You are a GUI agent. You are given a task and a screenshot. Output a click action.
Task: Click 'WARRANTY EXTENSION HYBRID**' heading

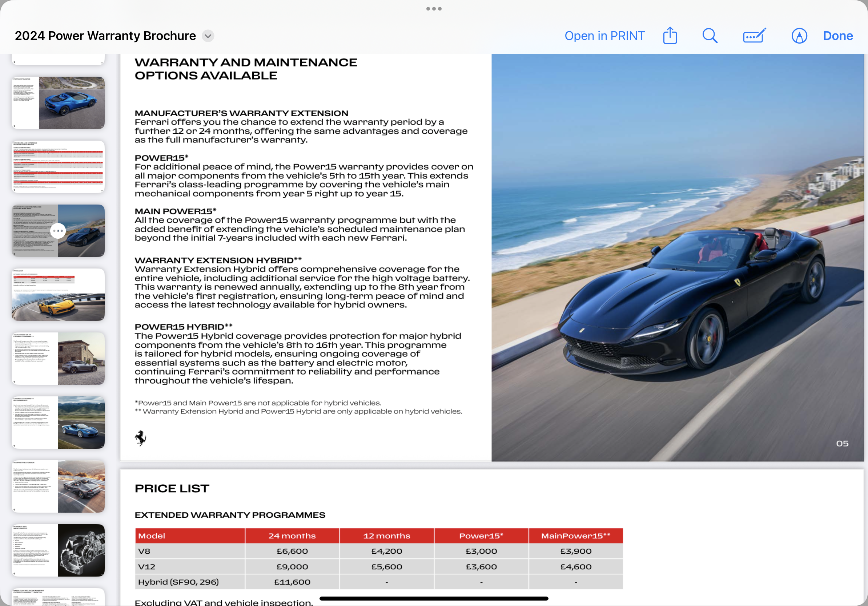218,260
